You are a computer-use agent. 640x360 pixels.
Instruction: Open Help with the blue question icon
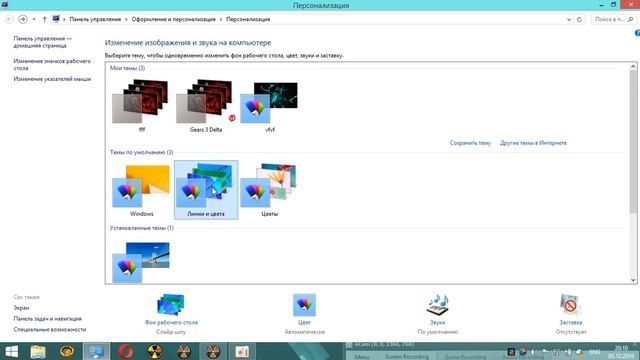[637, 33]
